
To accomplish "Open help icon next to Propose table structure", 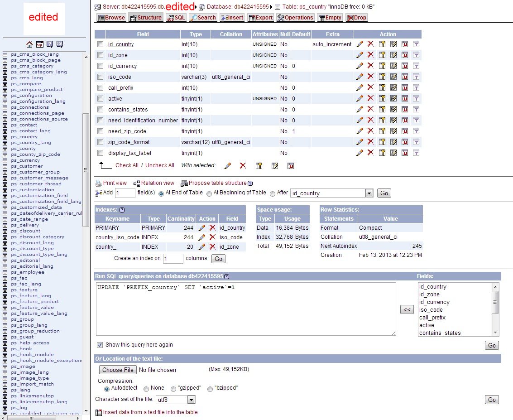I will coord(250,183).
